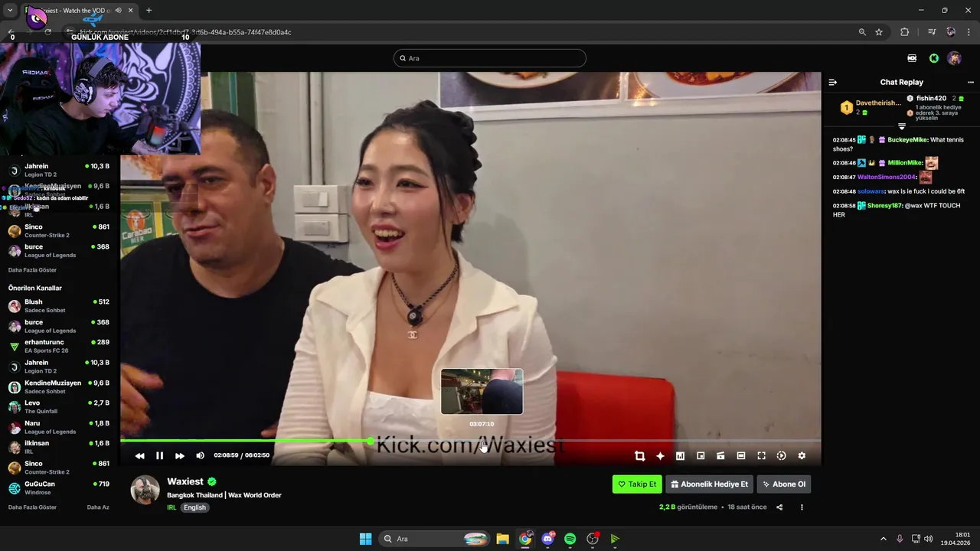Open the Windows Start menu
Viewport: 980px width, 551px height.
pos(365,539)
